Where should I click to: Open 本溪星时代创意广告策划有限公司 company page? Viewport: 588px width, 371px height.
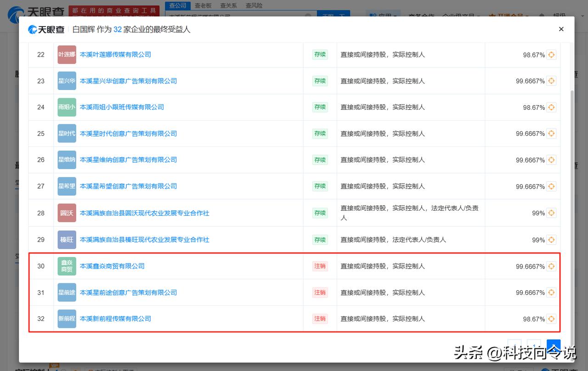(x=128, y=134)
